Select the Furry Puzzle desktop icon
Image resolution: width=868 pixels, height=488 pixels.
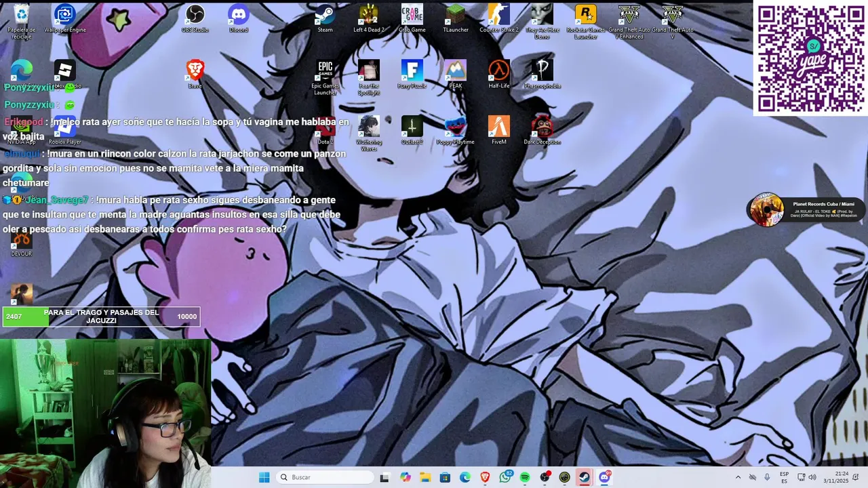[x=412, y=75]
